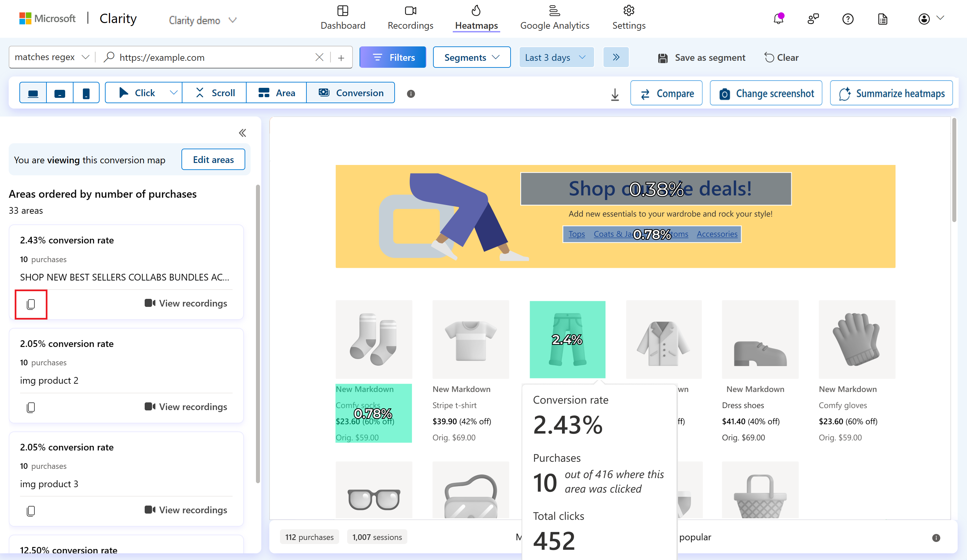The width and height of the screenshot is (967, 560).
Task: Open the Heatmaps tab
Action: tap(477, 19)
